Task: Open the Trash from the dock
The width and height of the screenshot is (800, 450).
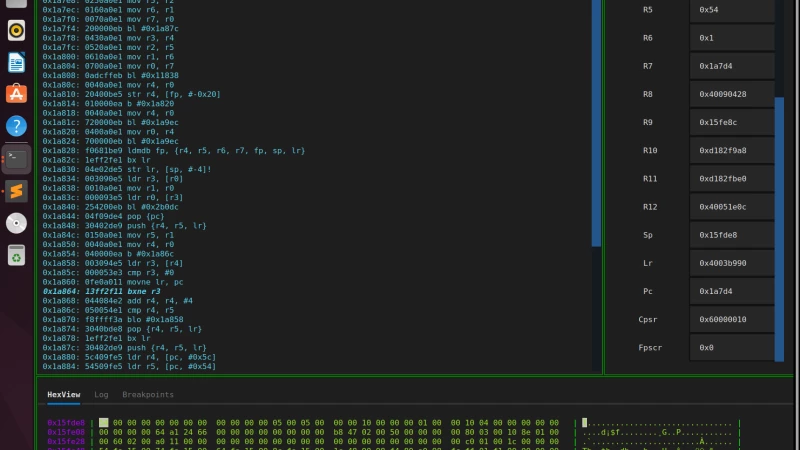Action: (16, 255)
